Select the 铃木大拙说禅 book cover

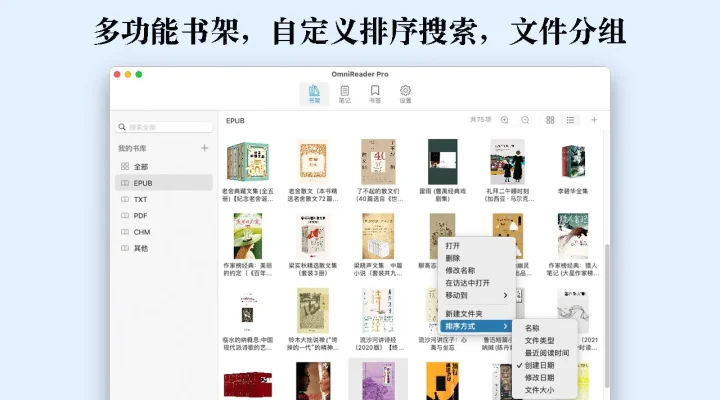(x=313, y=310)
